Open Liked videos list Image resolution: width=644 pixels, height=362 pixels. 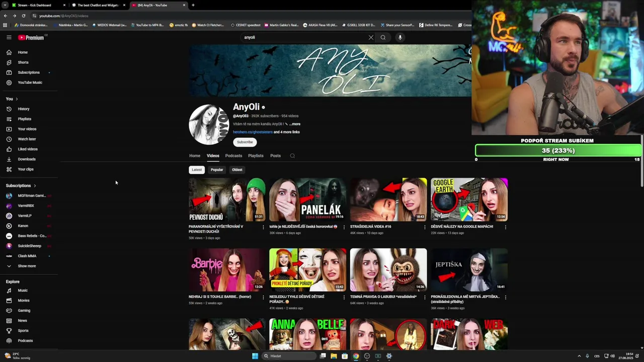coord(28,149)
